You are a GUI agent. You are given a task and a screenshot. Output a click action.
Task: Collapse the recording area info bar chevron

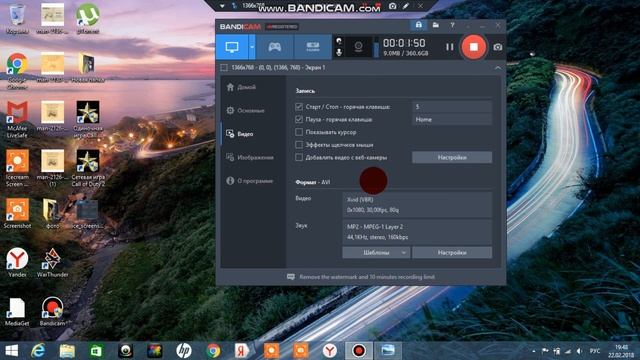(x=498, y=68)
